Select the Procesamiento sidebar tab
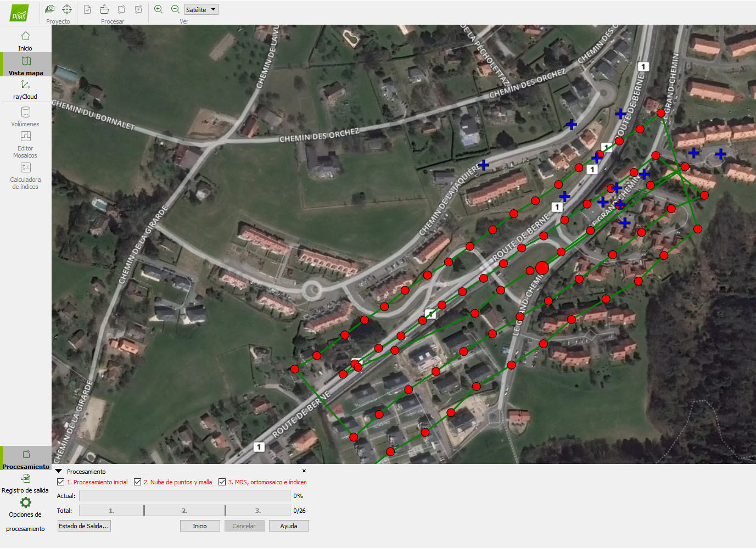 pos(26,459)
